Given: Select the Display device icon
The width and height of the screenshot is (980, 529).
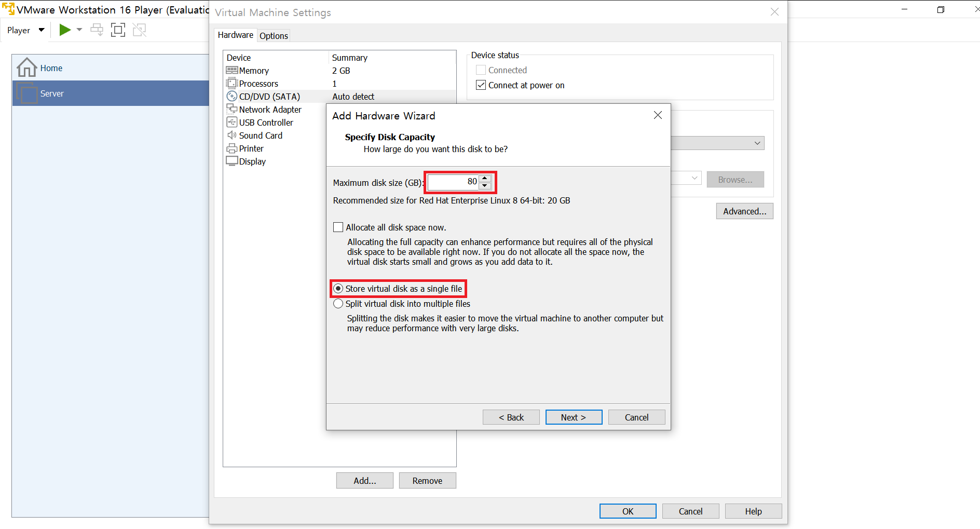Looking at the screenshot, I should point(232,161).
